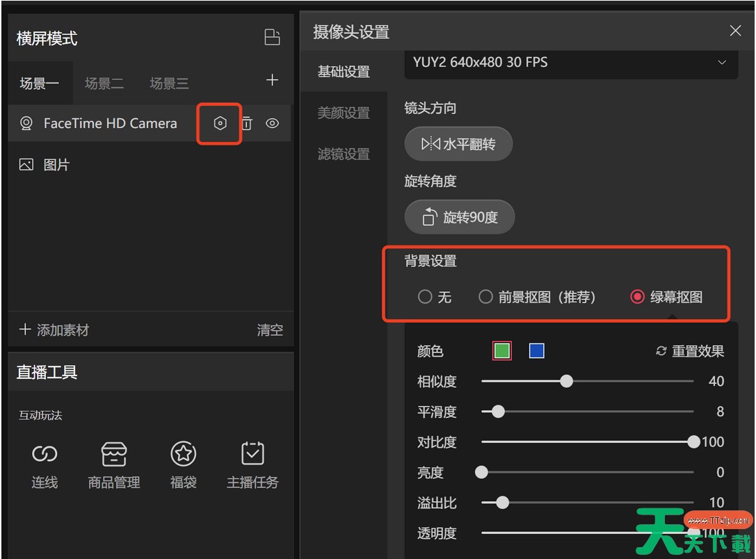Switch to the 美颜设置 tab
This screenshot has height=559, width=756.
[344, 113]
